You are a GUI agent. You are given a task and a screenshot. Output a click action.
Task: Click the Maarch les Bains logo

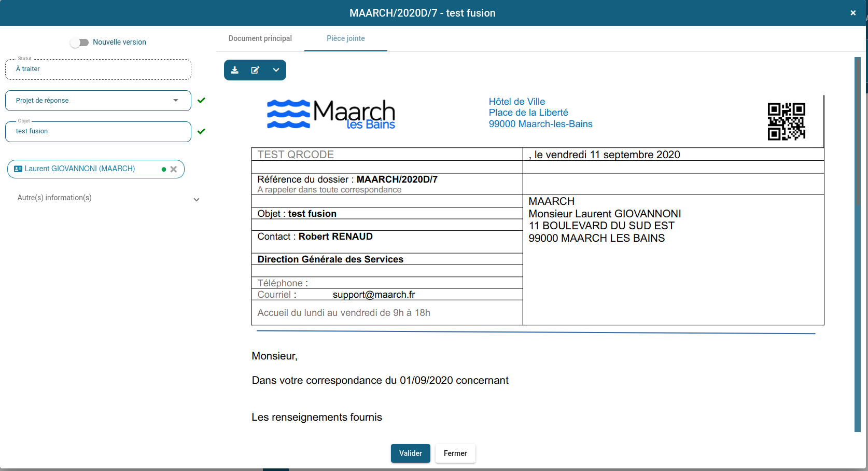(x=331, y=114)
